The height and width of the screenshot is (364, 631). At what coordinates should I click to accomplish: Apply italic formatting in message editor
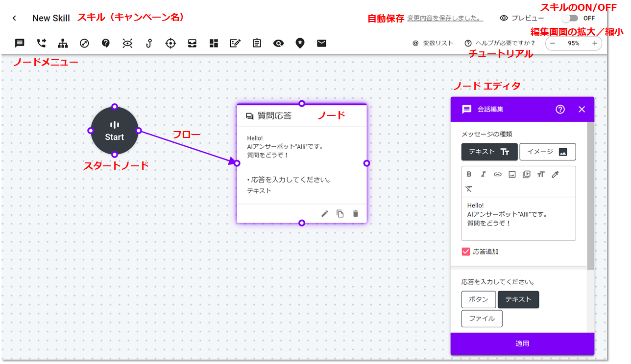click(483, 174)
